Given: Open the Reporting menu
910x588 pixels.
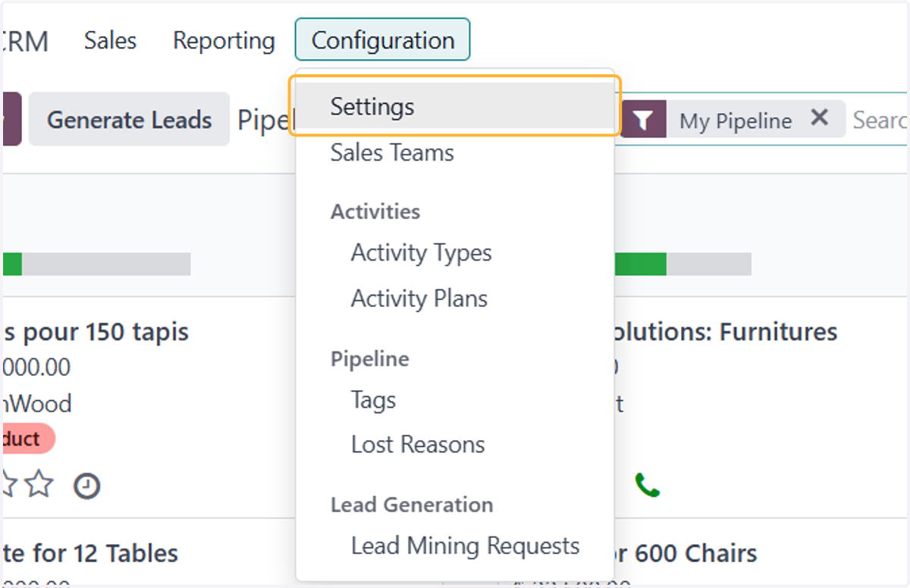Looking at the screenshot, I should click(x=224, y=40).
